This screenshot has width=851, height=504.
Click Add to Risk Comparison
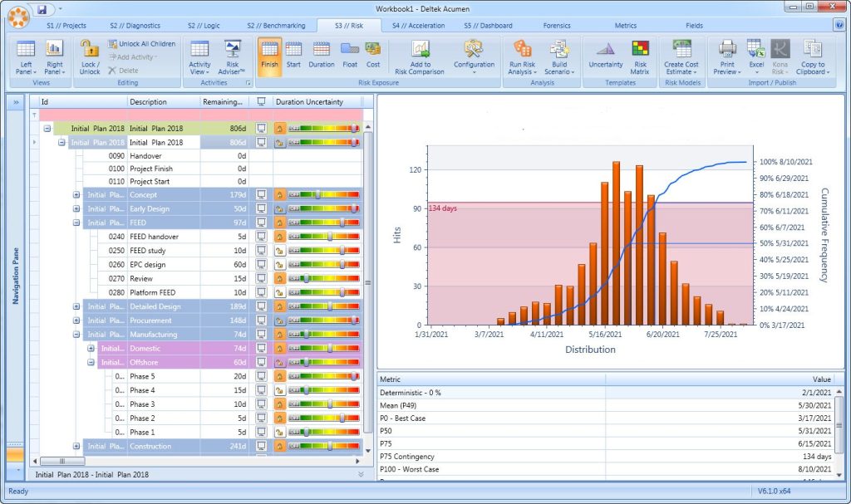420,57
